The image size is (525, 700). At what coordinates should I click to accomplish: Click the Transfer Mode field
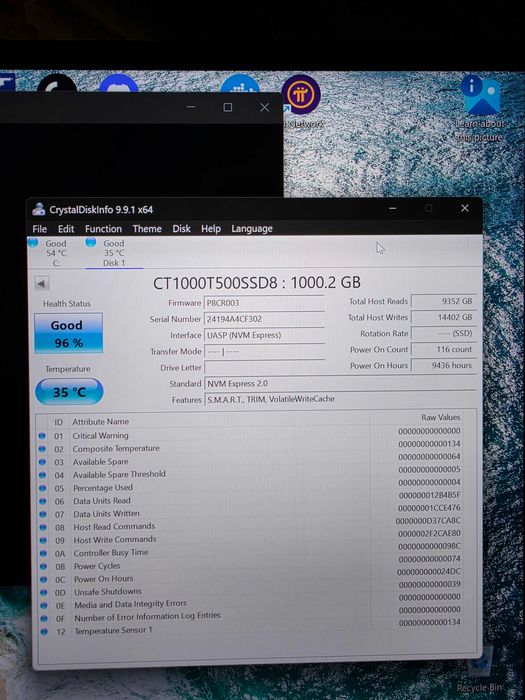coord(264,351)
